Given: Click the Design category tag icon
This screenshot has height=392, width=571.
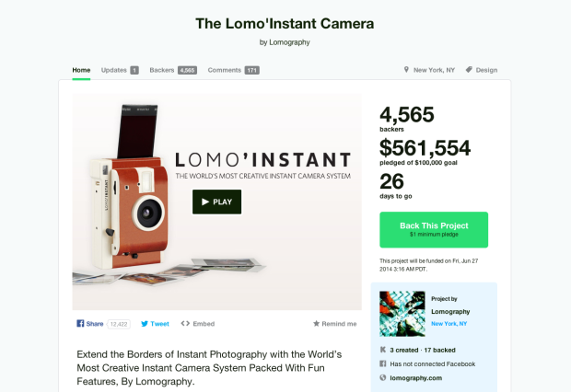Looking at the screenshot, I should tap(469, 69).
